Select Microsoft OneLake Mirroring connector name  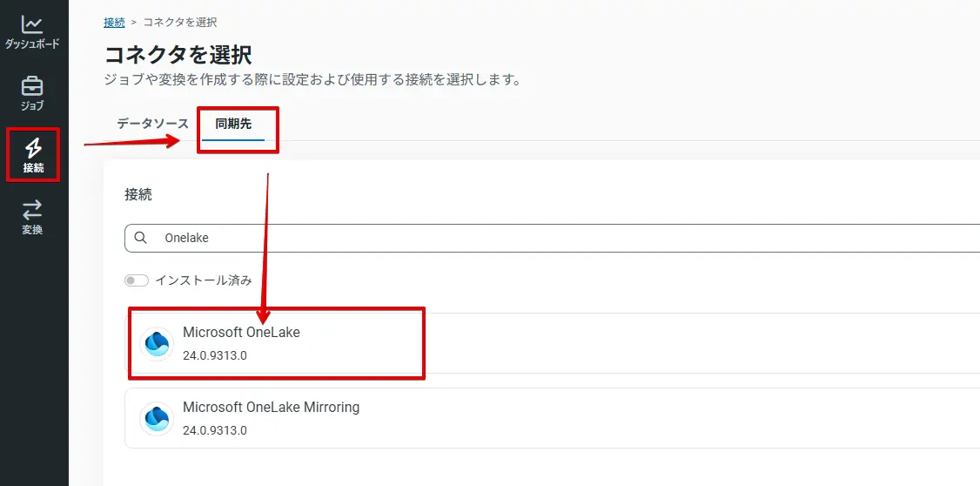coord(271,407)
